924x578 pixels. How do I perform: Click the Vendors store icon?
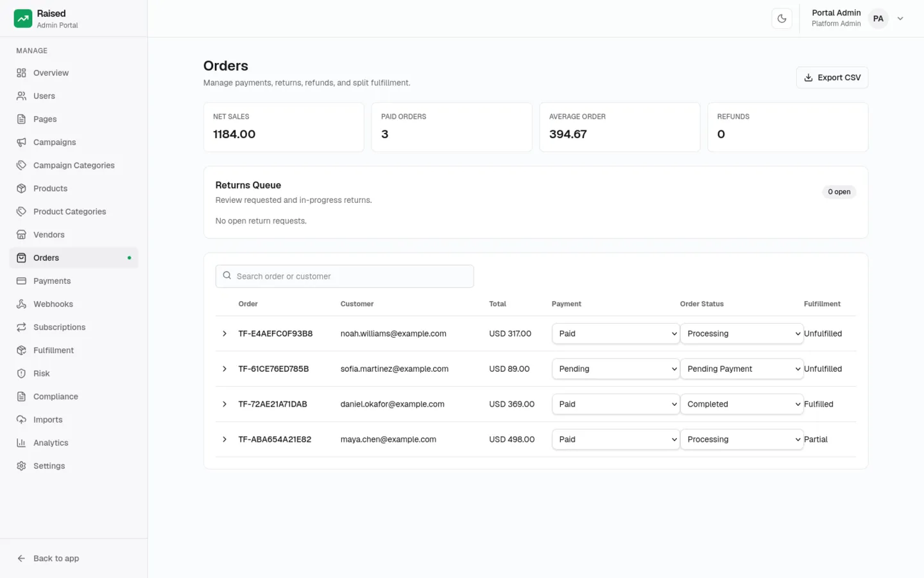coord(21,234)
